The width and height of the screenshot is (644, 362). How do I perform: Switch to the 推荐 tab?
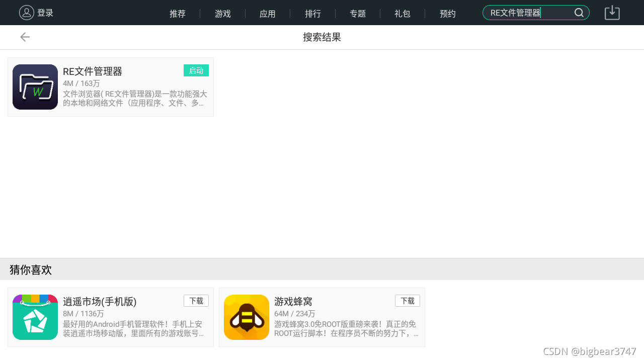click(178, 14)
